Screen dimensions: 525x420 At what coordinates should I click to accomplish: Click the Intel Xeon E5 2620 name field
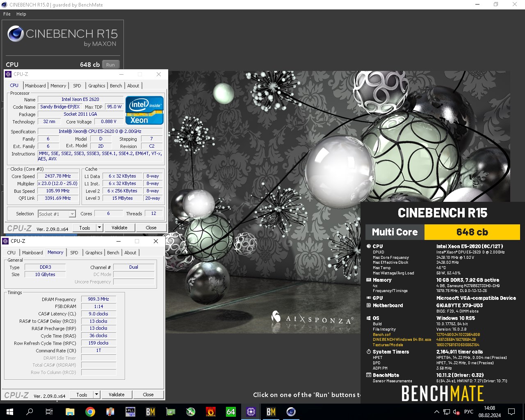(80, 99)
